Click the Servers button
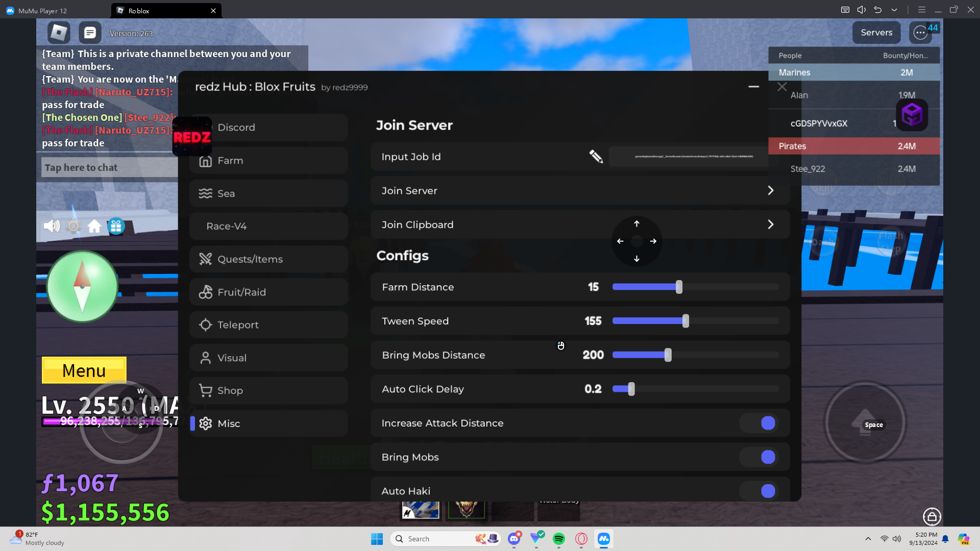Viewport: 980px width, 551px height. click(x=876, y=33)
